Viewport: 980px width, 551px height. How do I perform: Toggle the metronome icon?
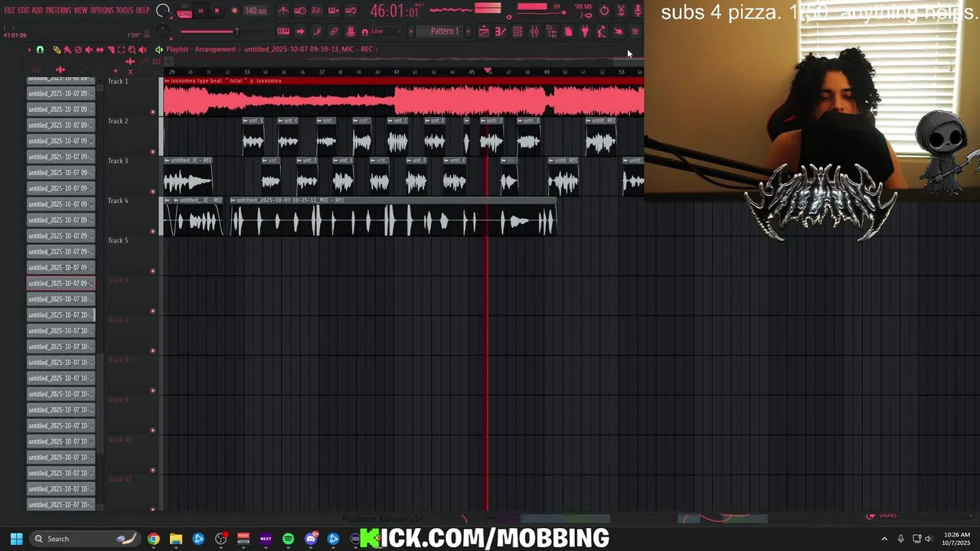[284, 11]
